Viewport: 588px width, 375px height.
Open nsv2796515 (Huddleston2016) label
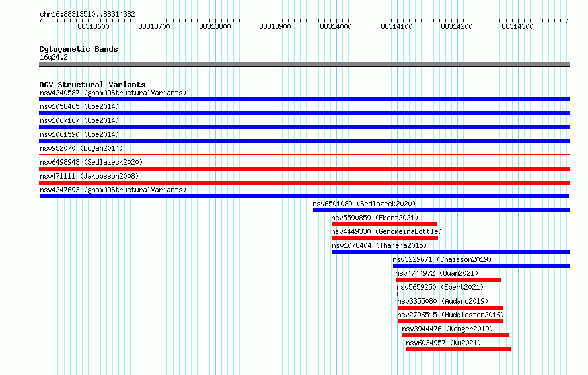[x=451, y=315]
